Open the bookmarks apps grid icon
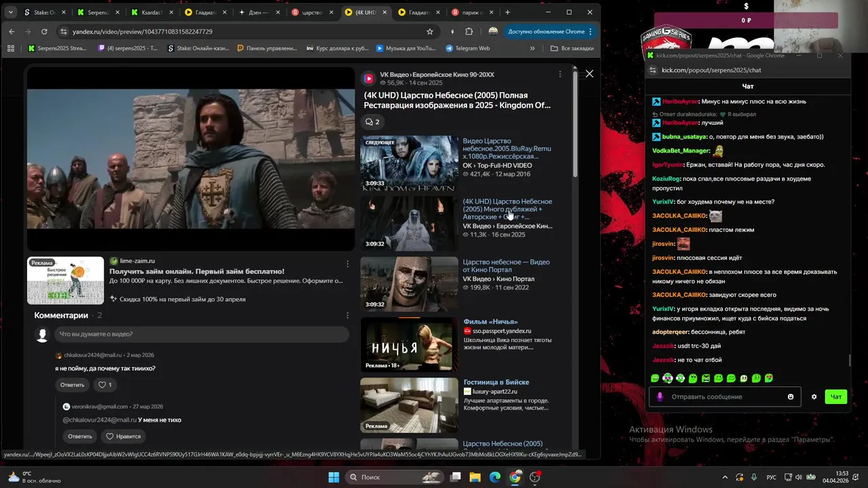The image size is (868, 488). click(x=11, y=48)
